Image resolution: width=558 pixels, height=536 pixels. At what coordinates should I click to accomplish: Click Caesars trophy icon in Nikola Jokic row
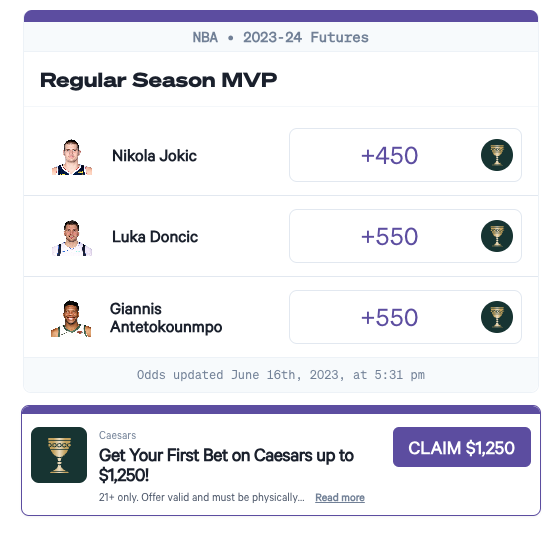coord(497,155)
